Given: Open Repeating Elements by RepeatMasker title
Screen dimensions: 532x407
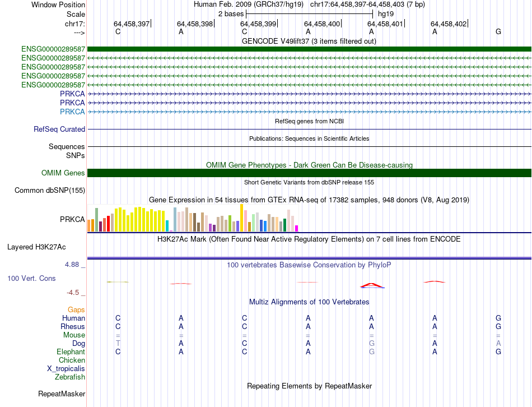Looking at the screenshot, I should click(310, 386).
